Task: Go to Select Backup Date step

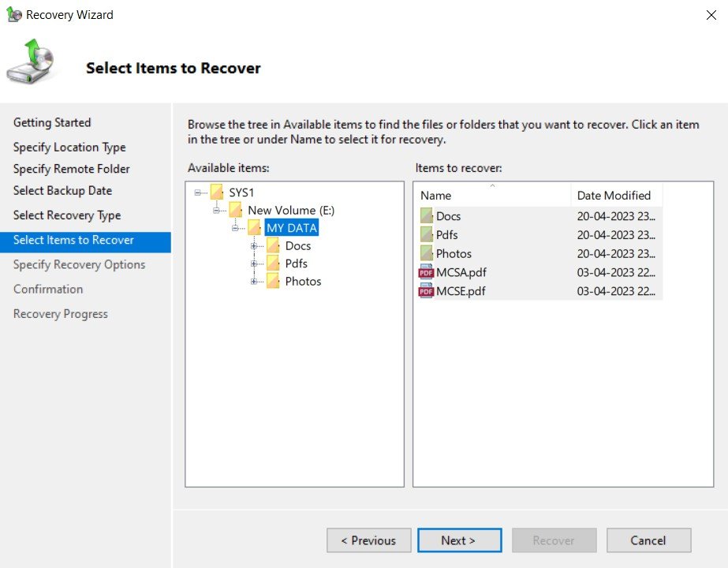Action: 62,190
